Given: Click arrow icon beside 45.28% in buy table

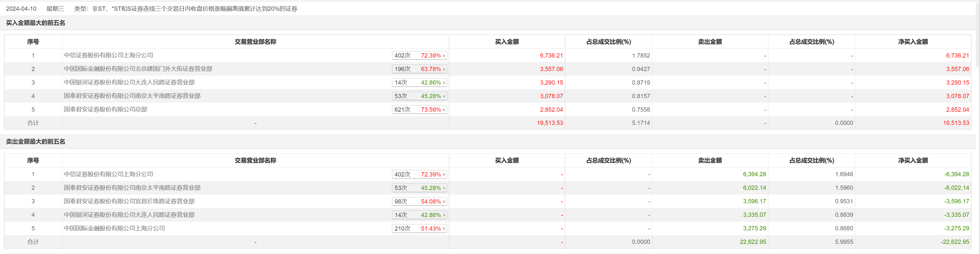Looking at the screenshot, I should click(444, 97).
